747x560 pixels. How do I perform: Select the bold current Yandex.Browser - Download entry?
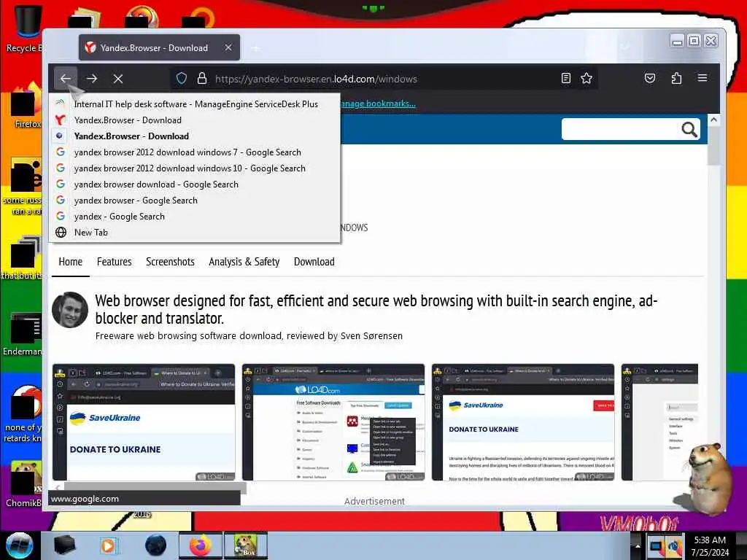click(x=195, y=136)
